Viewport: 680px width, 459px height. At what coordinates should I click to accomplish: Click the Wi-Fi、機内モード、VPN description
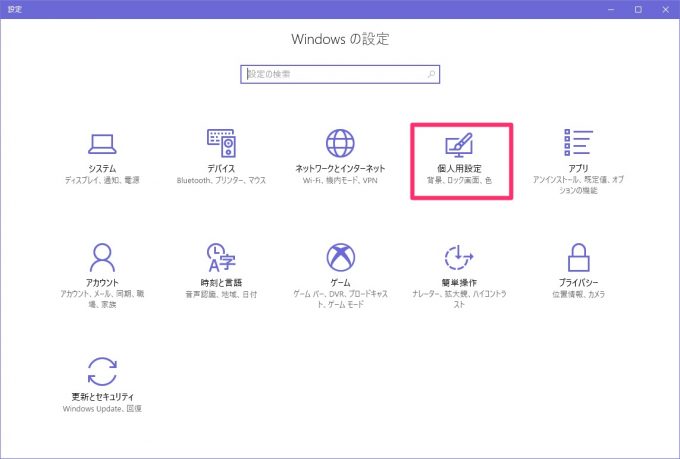point(340,180)
